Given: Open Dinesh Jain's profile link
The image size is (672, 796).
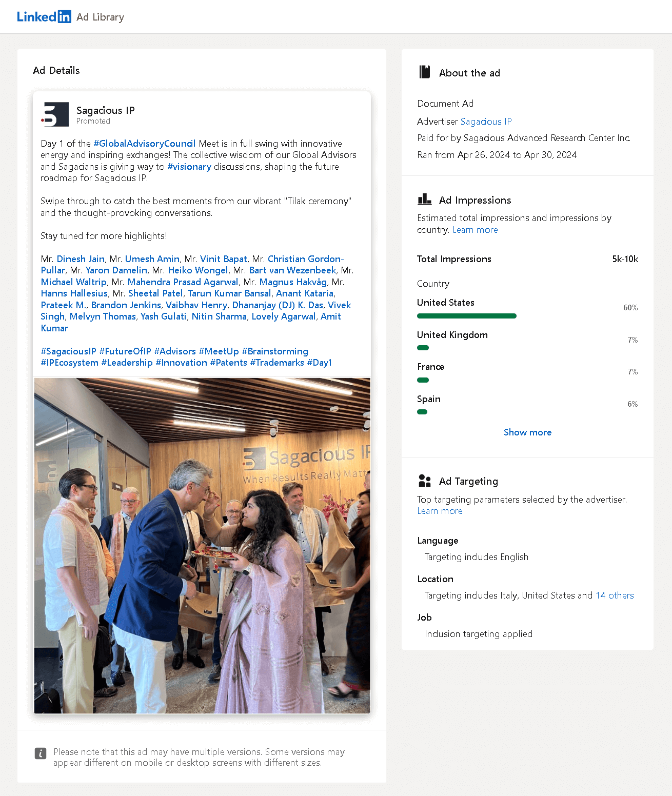Looking at the screenshot, I should [x=80, y=258].
